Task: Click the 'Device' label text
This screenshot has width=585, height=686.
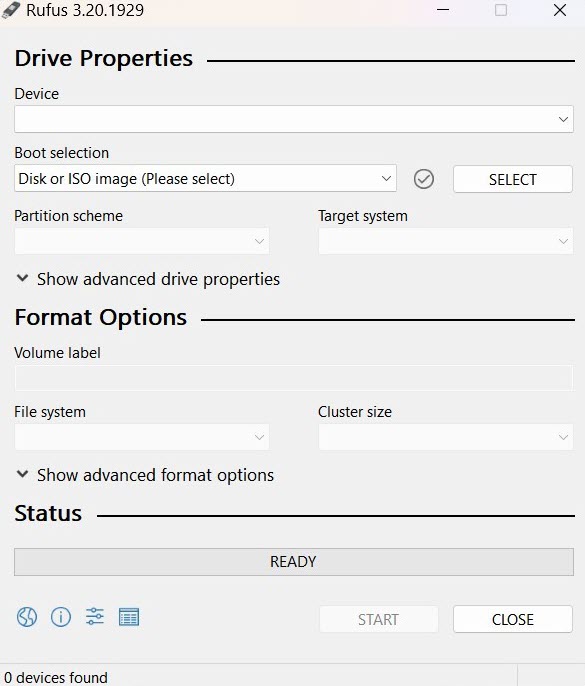Action: (37, 94)
